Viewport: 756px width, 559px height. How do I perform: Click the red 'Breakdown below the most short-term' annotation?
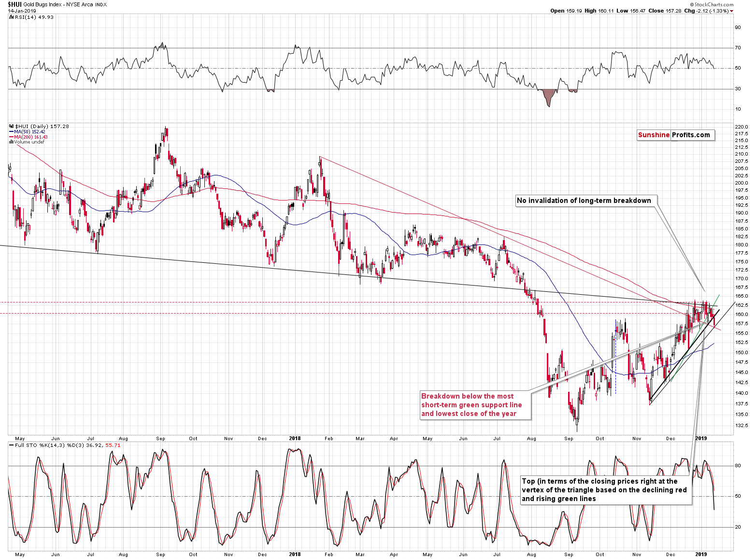click(475, 405)
